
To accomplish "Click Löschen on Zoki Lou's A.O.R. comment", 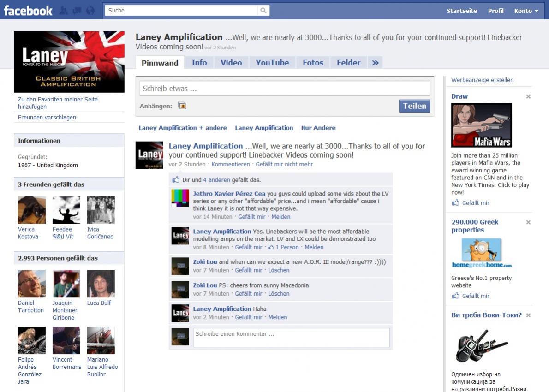I will pyautogui.click(x=279, y=270).
